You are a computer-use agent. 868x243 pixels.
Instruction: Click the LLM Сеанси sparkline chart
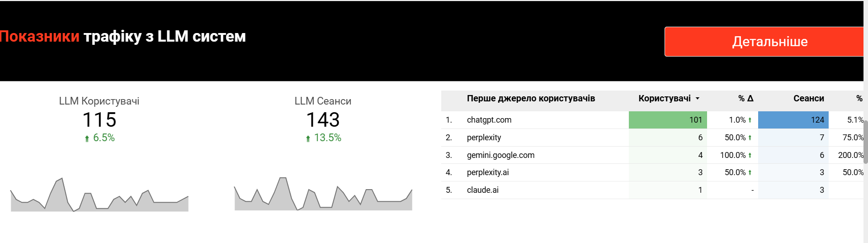pos(323,195)
